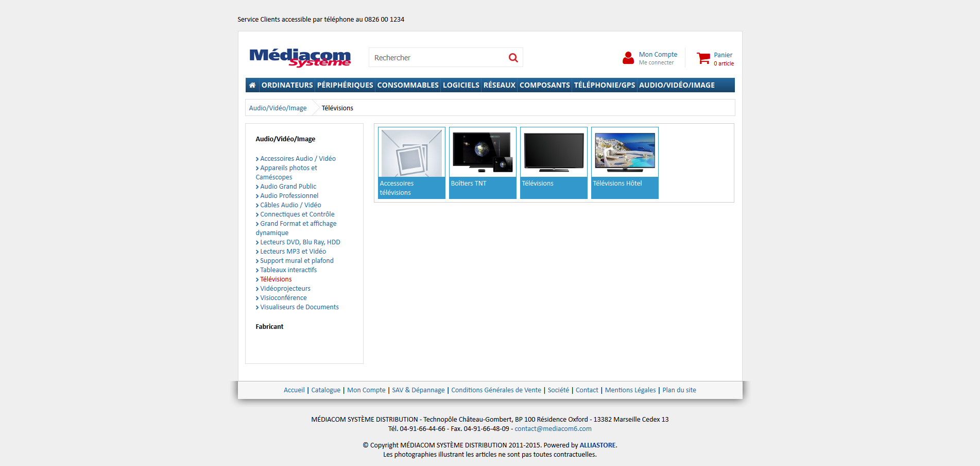Open the Télévisions category thumbnail
The width and height of the screenshot is (980, 466).
[x=554, y=163]
